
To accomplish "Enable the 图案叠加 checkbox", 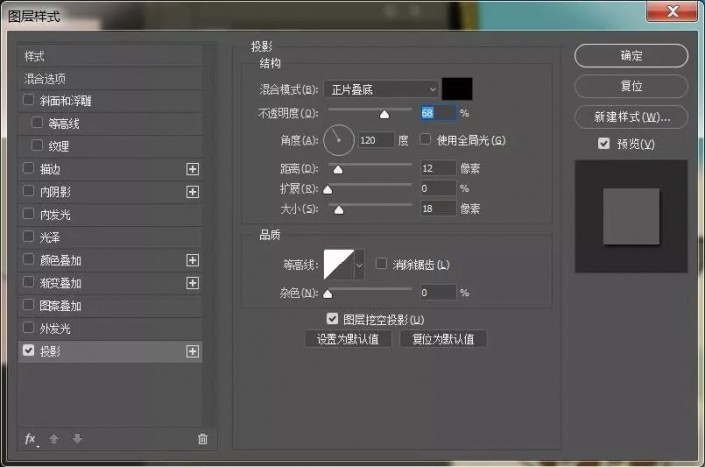I will click(28, 305).
